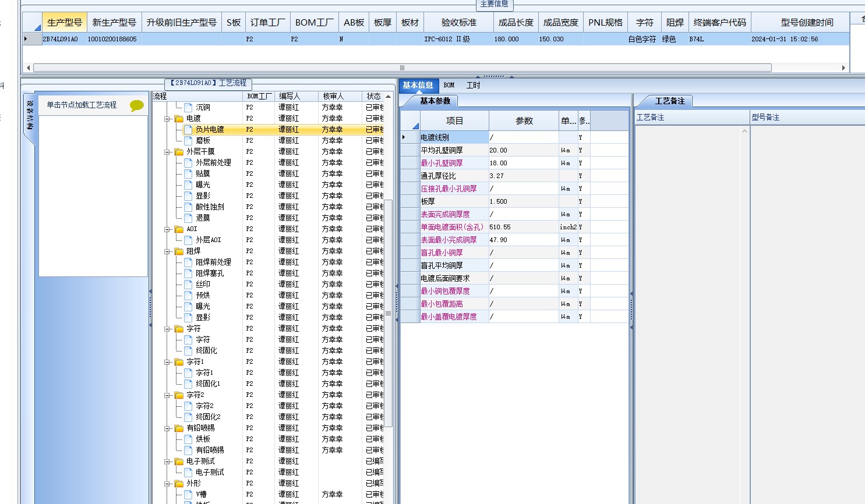
Task: Select the 有铅喷锡 child step
Action: coord(210,450)
